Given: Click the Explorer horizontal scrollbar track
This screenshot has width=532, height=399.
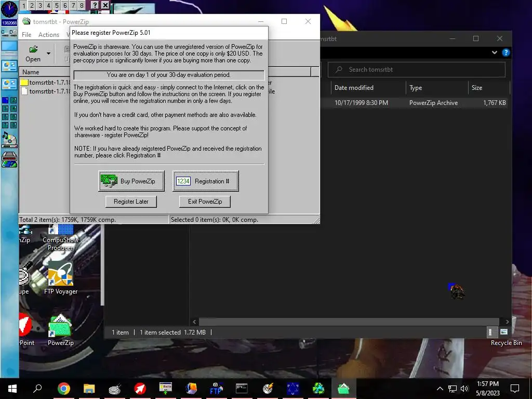Looking at the screenshot, I should click(x=349, y=322).
